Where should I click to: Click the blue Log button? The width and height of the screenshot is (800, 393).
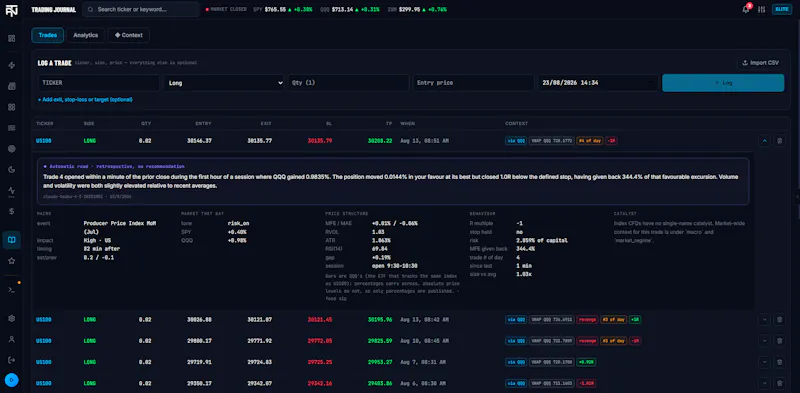pos(723,83)
